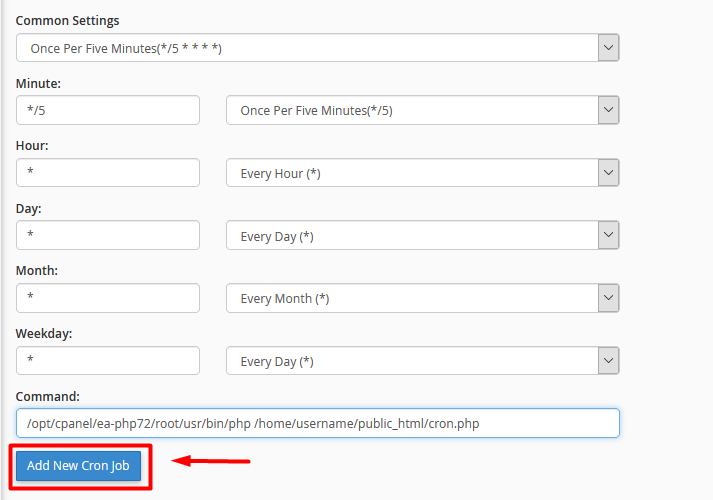
Task: Click the Weekday: field label
Action: click(44, 334)
